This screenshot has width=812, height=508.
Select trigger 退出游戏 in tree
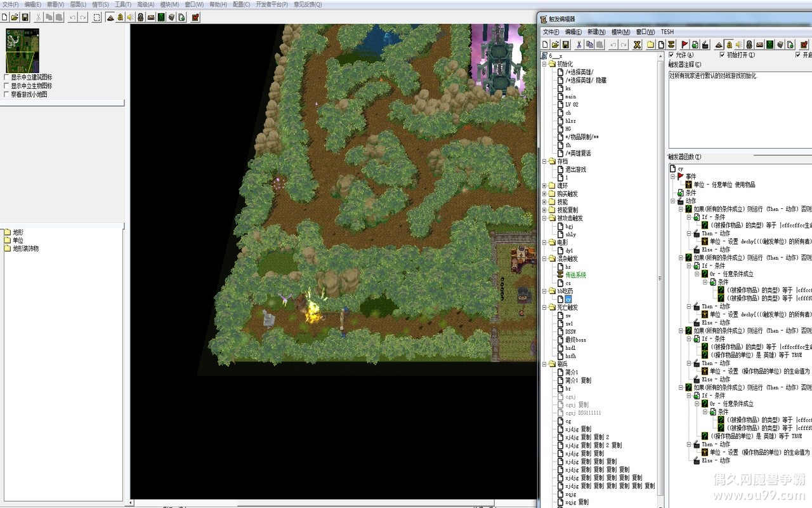(575, 170)
